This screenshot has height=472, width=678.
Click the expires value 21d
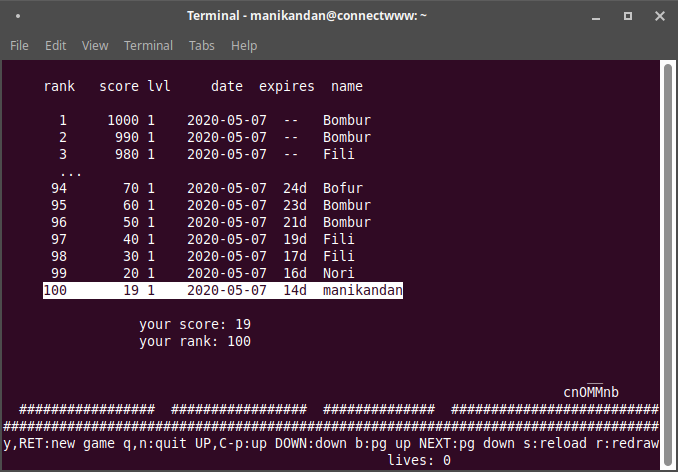point(295,222)
